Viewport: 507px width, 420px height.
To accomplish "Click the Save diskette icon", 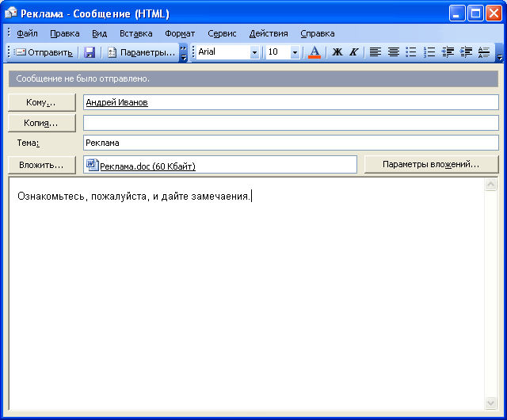I will [x=90, y=52].
